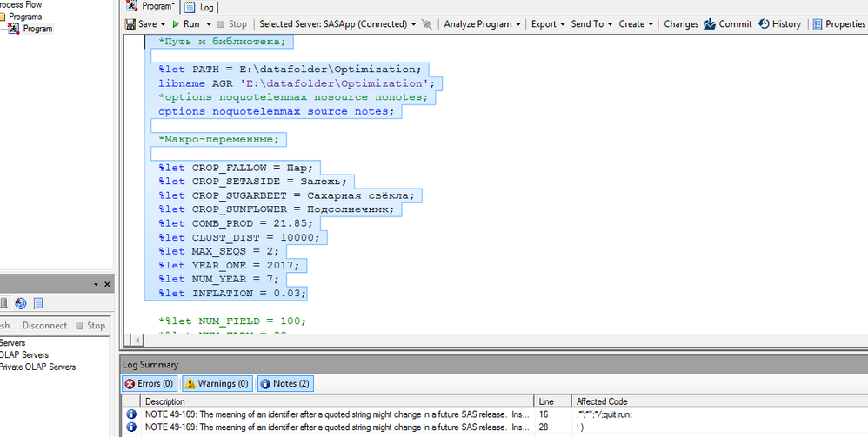Click the blue bookmark icon in server panel
Image resolution: width=868 pixels, height=437 pixels.
(38, 303)
